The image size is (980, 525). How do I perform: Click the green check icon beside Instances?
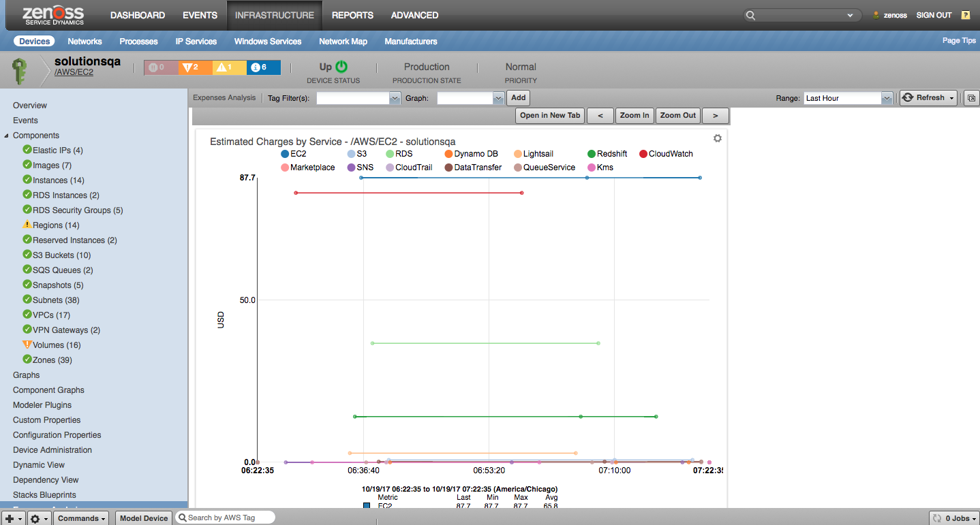(27, 180)
